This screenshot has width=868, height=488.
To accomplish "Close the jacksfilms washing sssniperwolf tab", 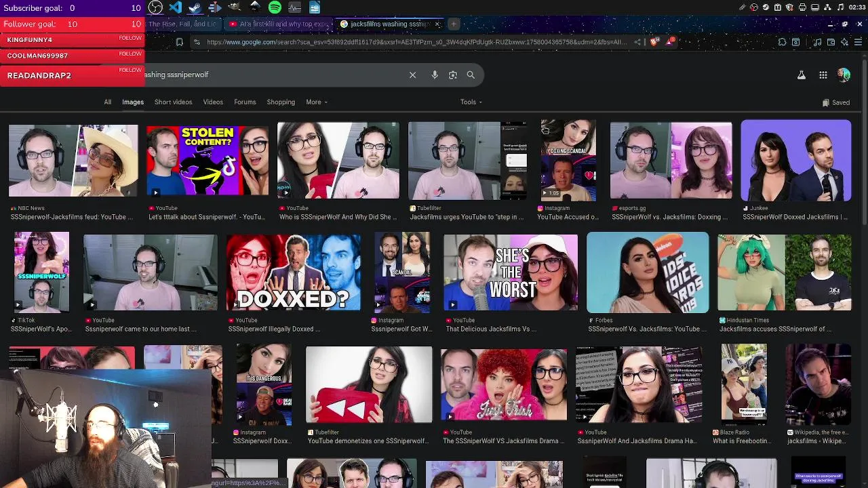I will pos(437,24).
